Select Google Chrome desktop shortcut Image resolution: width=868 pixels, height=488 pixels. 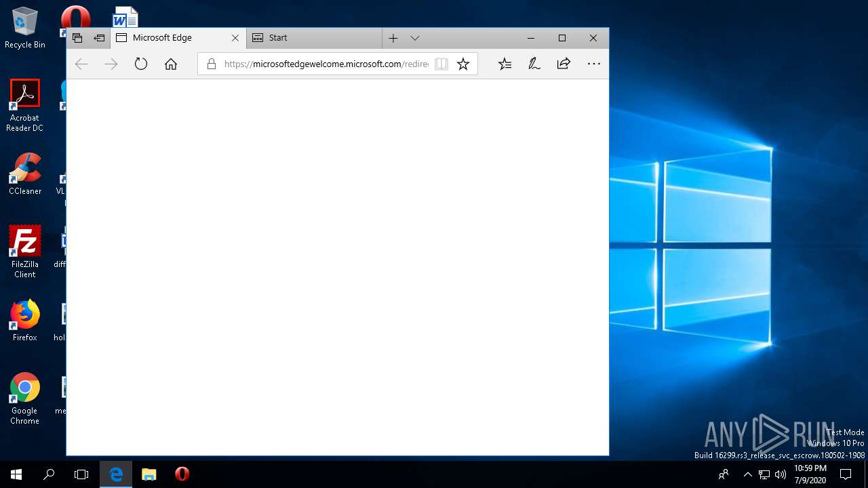click(x=24, y=399)
